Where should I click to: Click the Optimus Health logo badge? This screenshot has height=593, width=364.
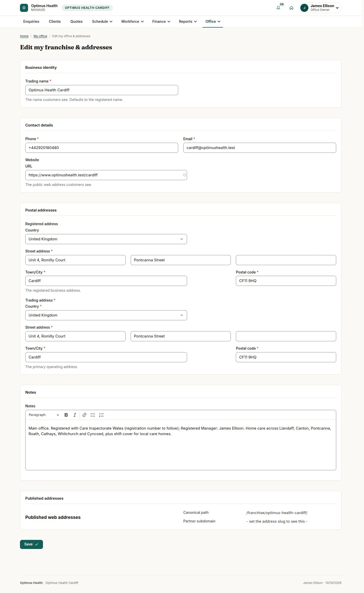pos(24,8)
